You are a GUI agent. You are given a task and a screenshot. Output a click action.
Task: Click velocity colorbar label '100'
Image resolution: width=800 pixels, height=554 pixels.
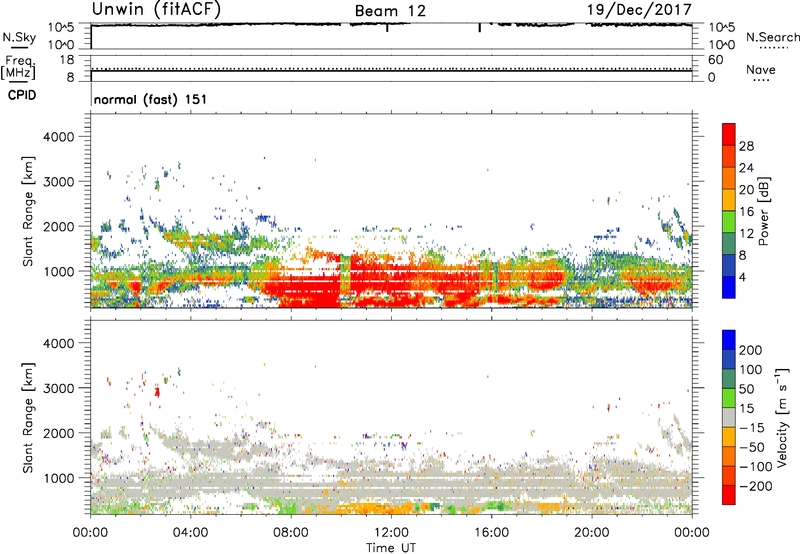[x=751, y=369]
